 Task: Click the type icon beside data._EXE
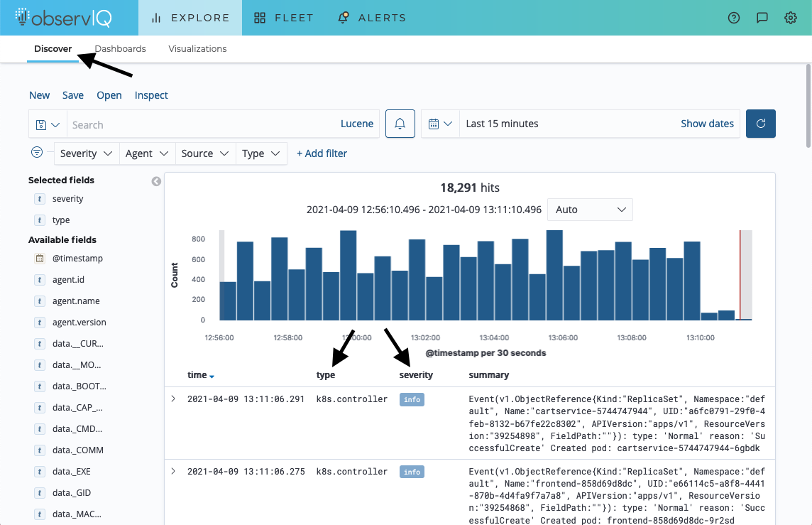point(39,472)
